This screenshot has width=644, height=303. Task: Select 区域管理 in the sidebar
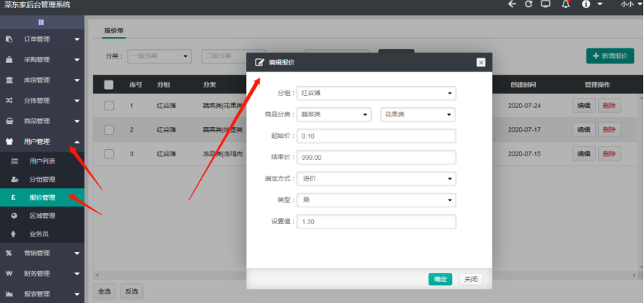(42, 215)
